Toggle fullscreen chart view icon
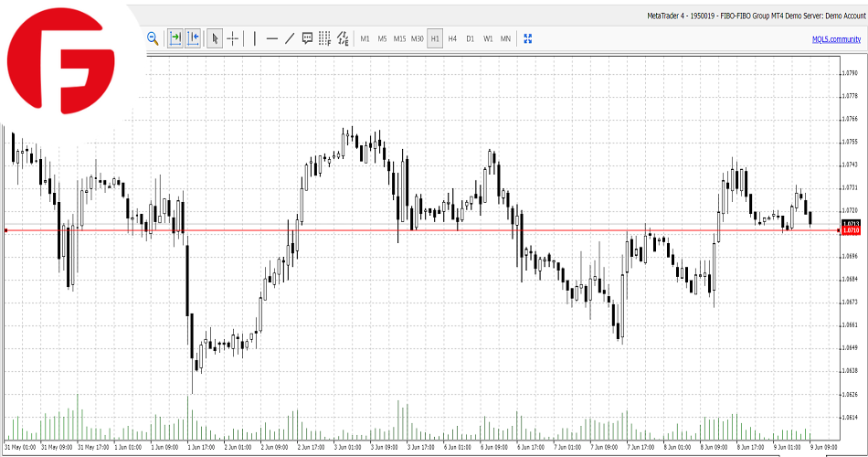Screen dimensions: 868x457 pos(527,38)
